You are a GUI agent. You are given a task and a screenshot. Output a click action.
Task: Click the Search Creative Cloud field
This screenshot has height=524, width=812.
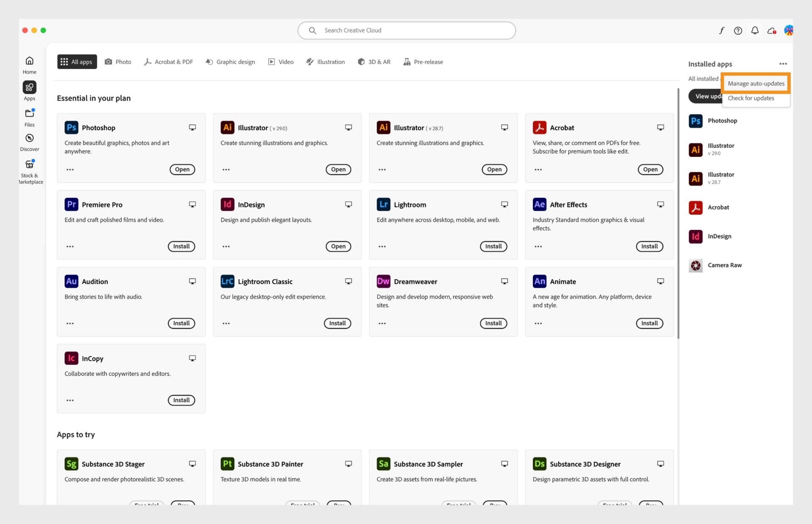click(x=406, y=30)
